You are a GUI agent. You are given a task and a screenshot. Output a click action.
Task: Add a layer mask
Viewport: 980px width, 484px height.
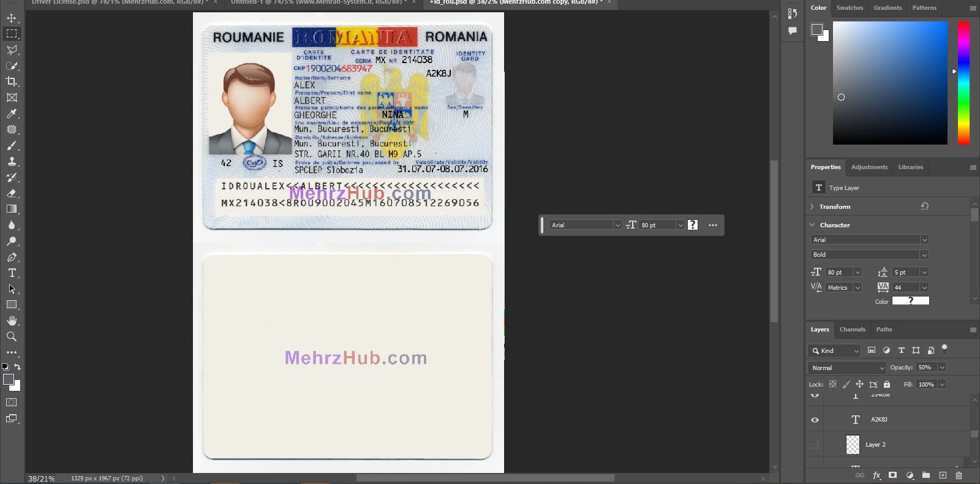coord(893,475)
